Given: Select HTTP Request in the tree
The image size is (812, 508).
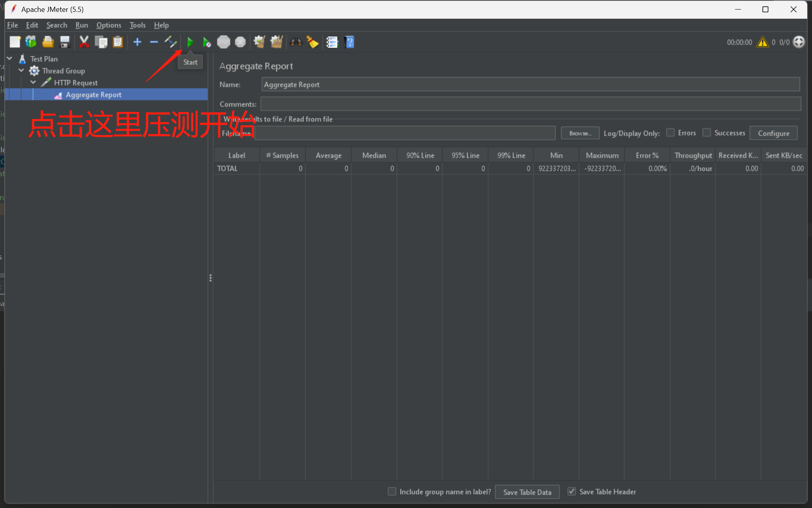Looking at the screenshot, I should pyautogui.click(x=76, y=83).
